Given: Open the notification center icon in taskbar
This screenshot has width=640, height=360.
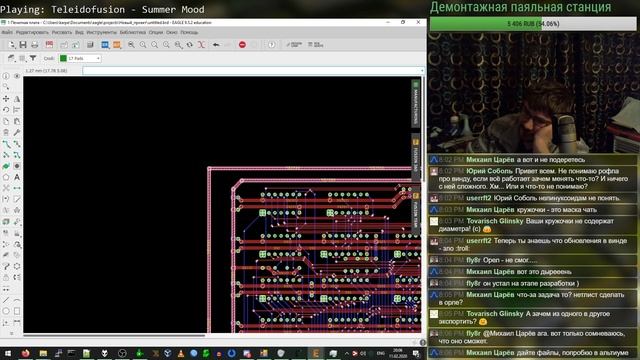Looking at the screenshot, I should click(416, 353).
